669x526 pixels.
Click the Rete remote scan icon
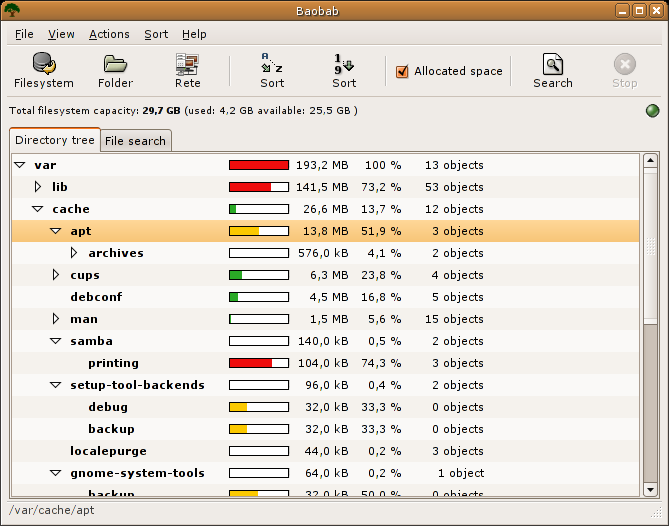tap(187, 63)
